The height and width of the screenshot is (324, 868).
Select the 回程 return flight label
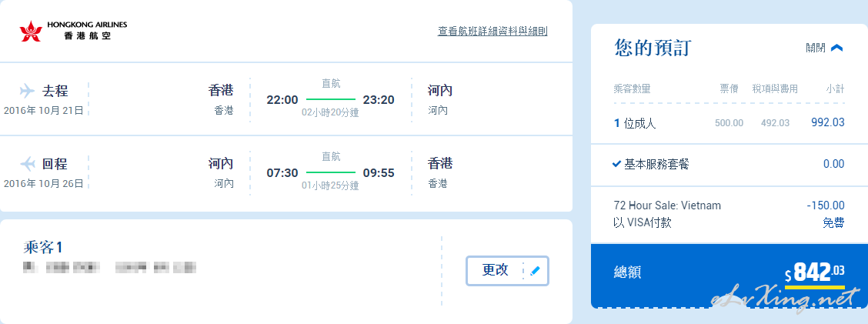coord(55,163)
